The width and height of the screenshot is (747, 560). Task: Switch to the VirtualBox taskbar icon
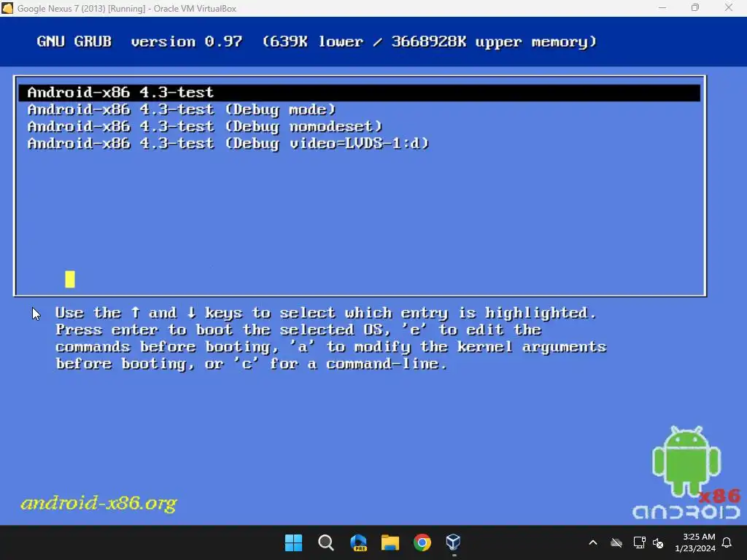pyautogui.click(x=454, y=542)
